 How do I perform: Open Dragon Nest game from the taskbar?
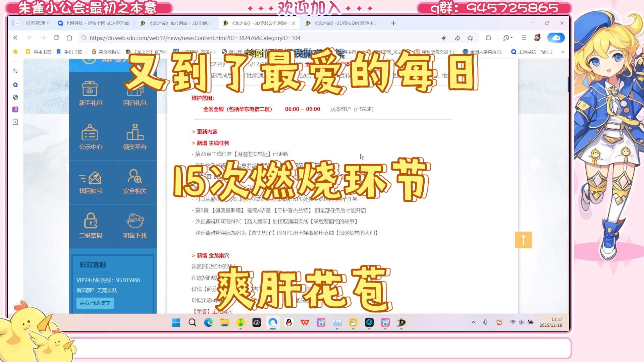pyautogui.click(x=401, y=323)
